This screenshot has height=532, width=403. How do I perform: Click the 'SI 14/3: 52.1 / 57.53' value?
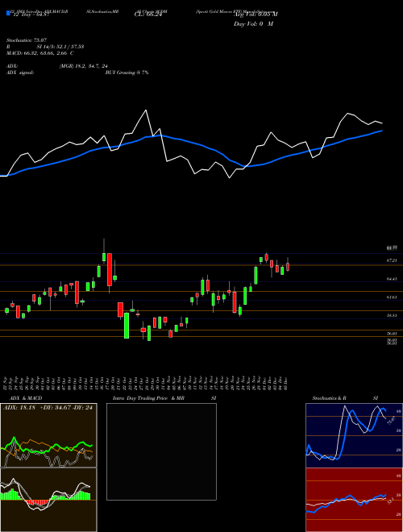[x=60, y=47]
